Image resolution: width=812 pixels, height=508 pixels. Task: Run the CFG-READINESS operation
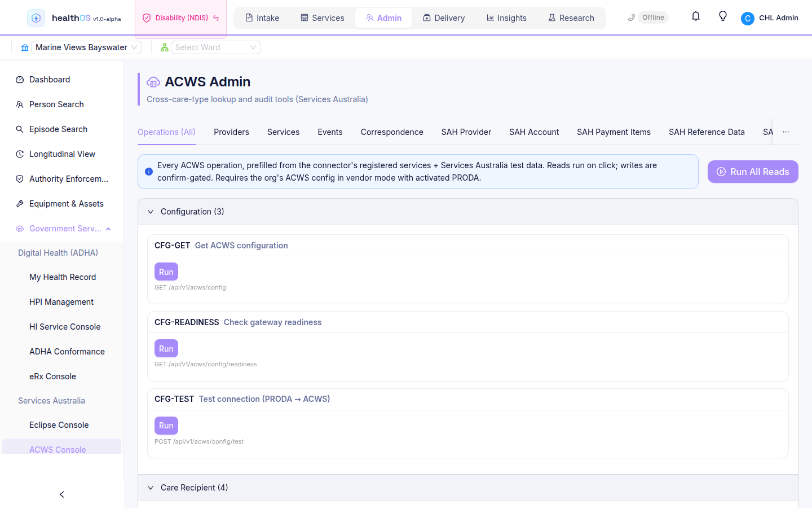click(x=166, y=348)
